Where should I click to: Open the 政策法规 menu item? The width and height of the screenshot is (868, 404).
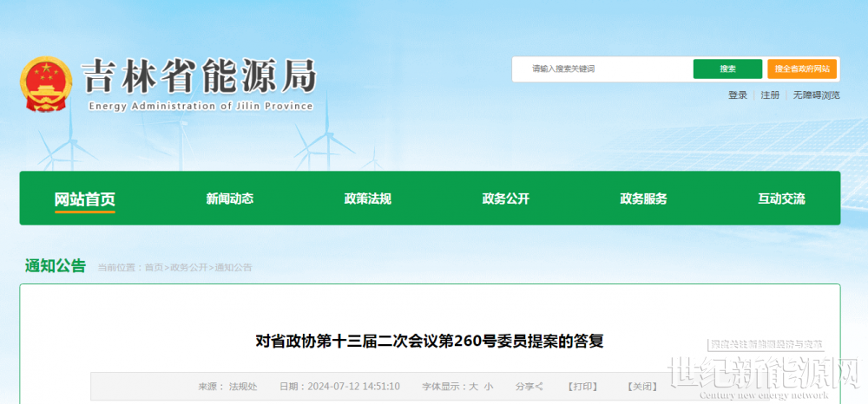[367, 199]
